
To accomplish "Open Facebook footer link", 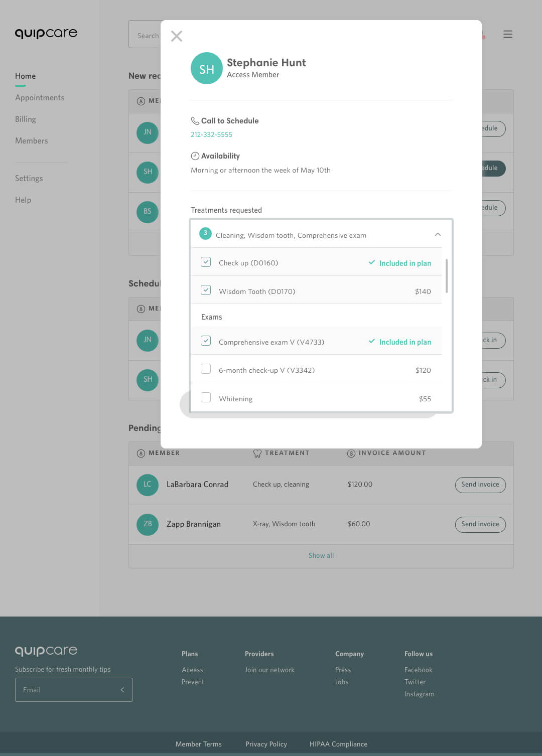I will [419, 670].
